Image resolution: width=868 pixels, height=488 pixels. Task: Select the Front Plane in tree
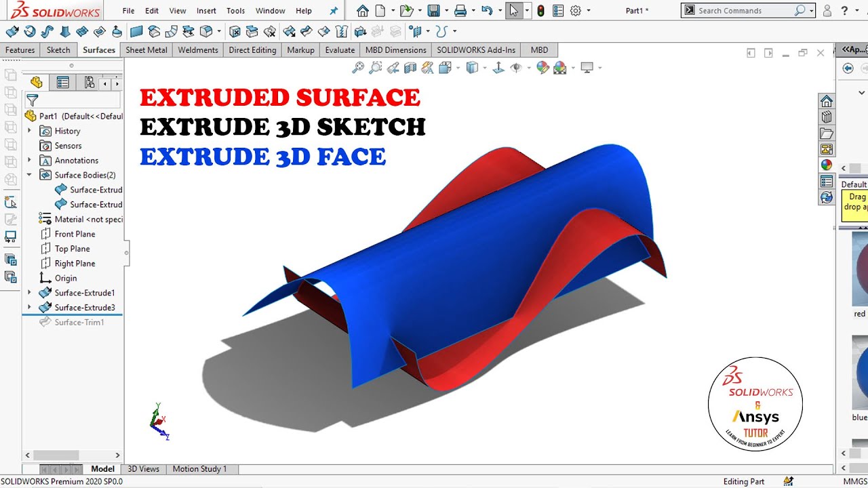tap(68, 234)
